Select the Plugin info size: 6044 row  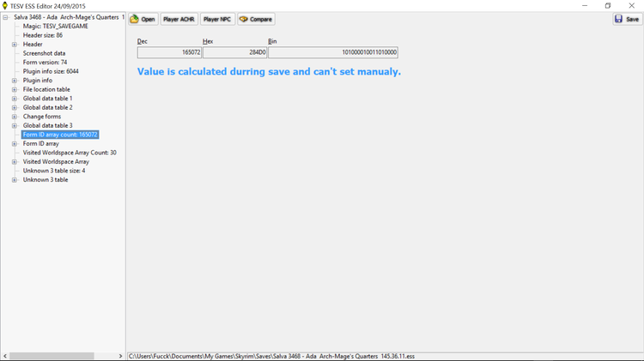[x=51, y=71]
